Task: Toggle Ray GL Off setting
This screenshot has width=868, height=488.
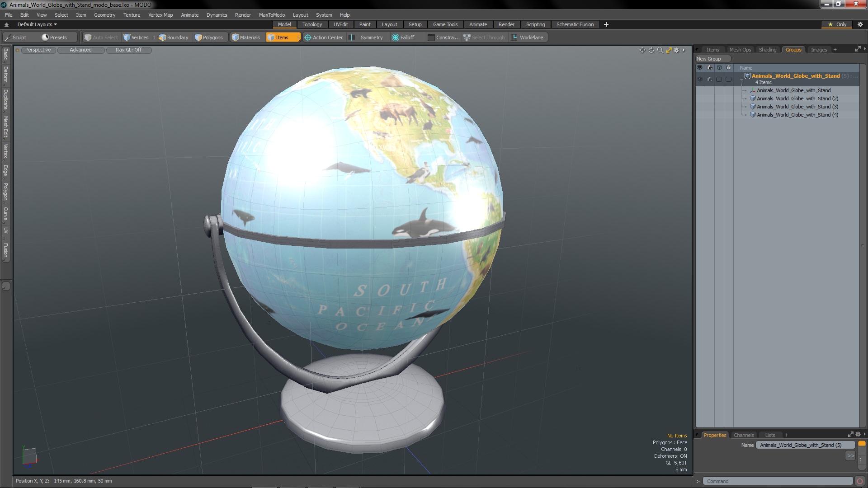Action: click(x=128, y=50)
